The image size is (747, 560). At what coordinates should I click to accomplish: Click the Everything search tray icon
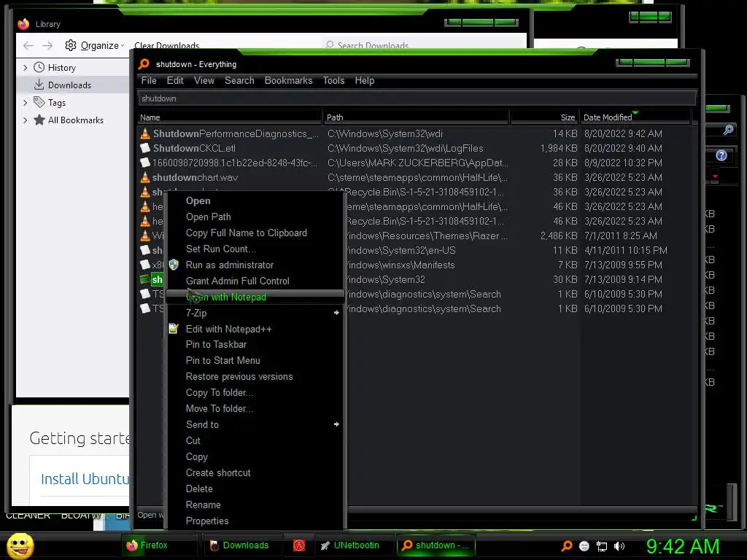tap(567, 545)
